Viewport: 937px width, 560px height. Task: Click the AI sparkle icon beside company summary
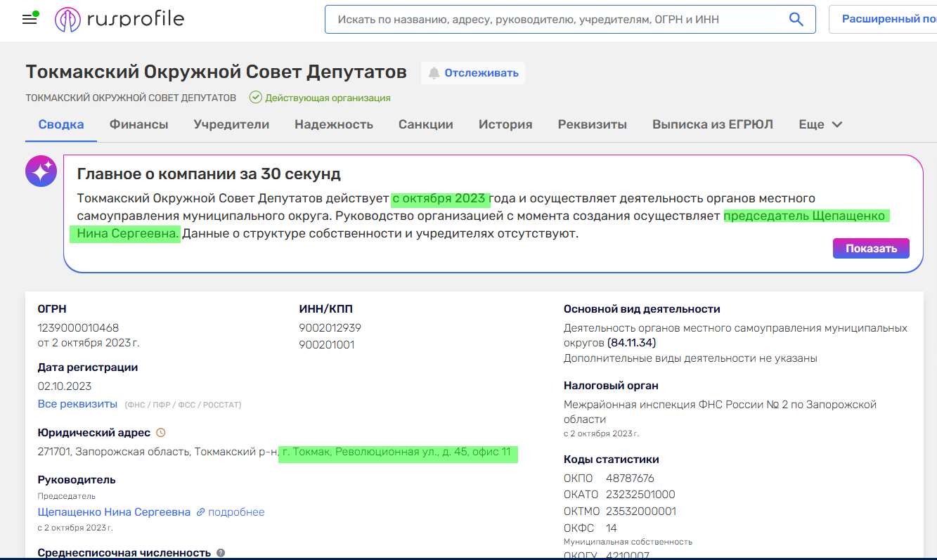pos(41,171)
